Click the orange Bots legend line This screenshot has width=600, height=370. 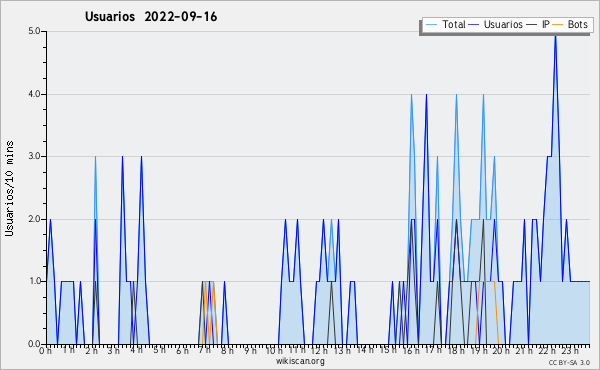(558, 25)
